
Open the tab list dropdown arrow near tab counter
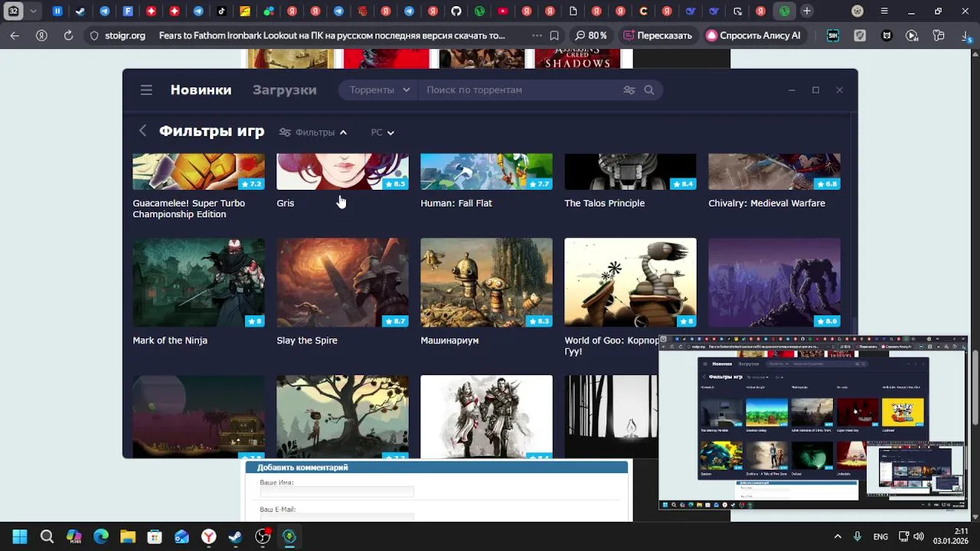tap(33, 11)
